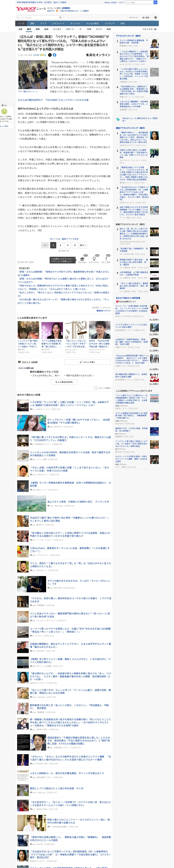Play the 3:00 video thumbnail in video ranking
The width and height of the screenshot is (174, 868).
(x=154, y=232)
